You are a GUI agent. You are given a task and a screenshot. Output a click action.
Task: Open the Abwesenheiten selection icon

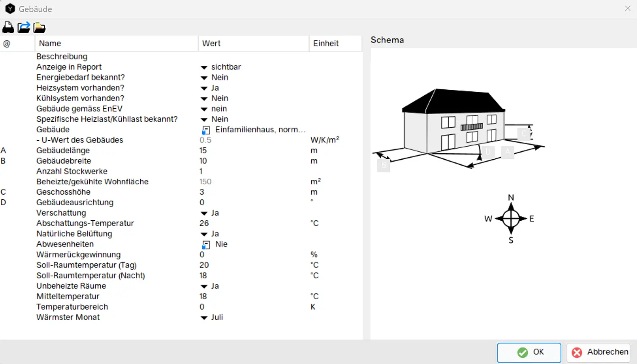[206, 245]
